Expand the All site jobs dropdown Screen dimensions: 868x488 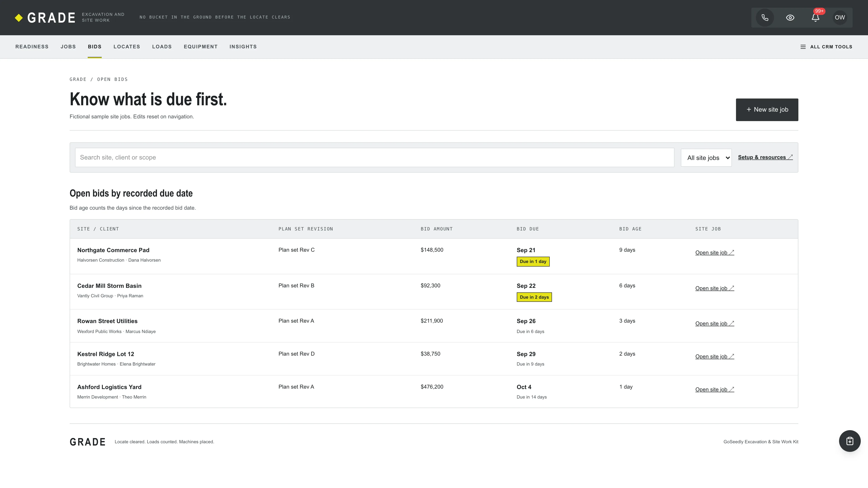[x=706, y=158]
